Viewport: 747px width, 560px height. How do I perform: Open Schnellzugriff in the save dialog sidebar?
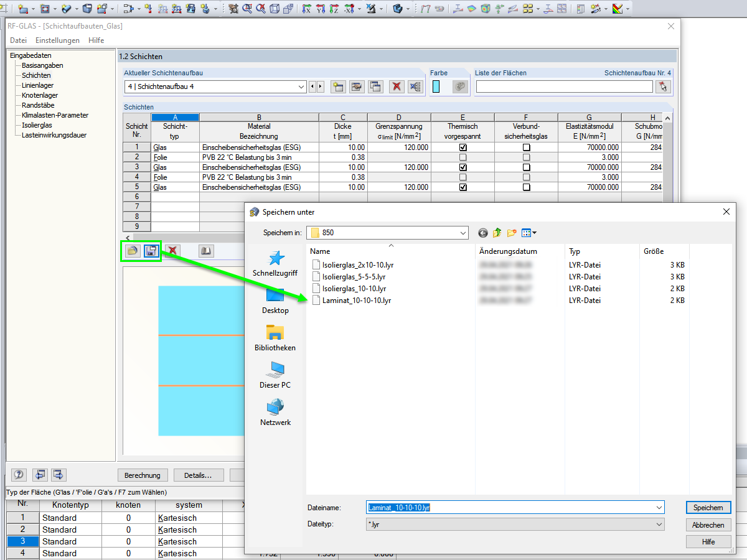click(x=275, y=264)
